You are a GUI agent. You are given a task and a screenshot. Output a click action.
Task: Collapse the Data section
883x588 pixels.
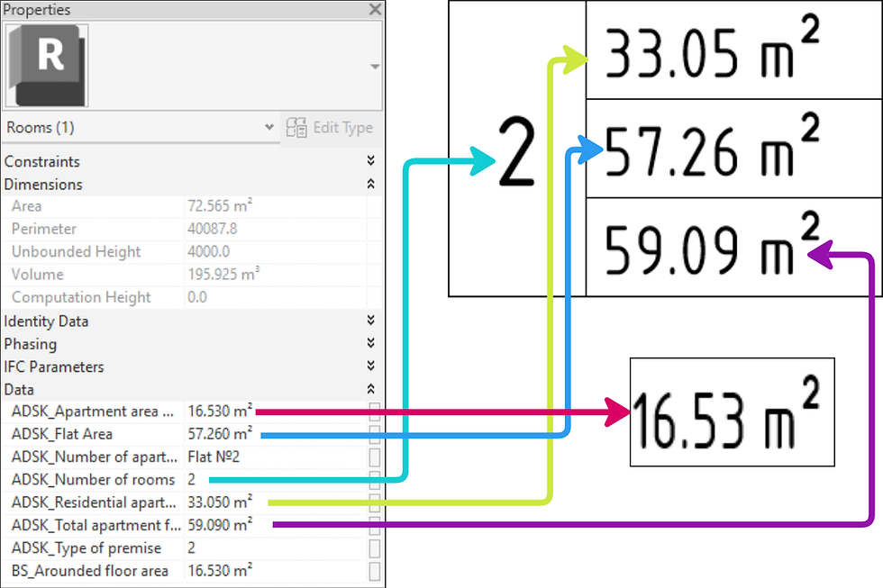click(x=370, y=389)
